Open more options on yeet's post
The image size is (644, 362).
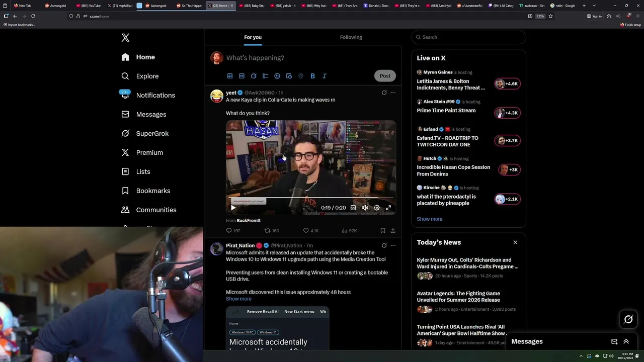coord(393,93)
